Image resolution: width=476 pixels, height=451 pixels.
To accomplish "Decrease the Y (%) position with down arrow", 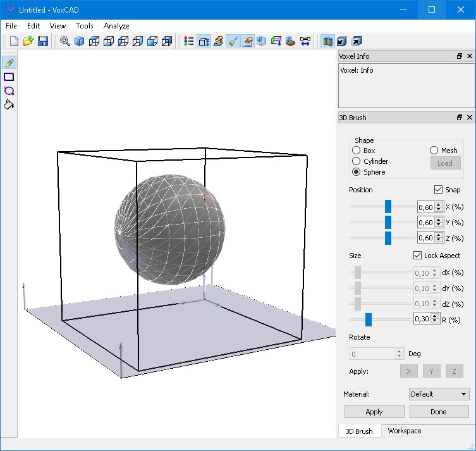I will (x=438, y=225).
